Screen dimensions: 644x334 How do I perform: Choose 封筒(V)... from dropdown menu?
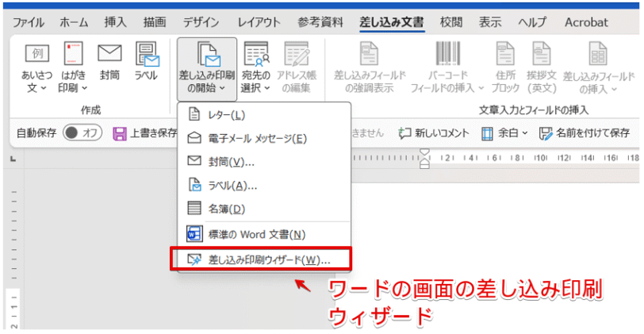tap(264, 162)
